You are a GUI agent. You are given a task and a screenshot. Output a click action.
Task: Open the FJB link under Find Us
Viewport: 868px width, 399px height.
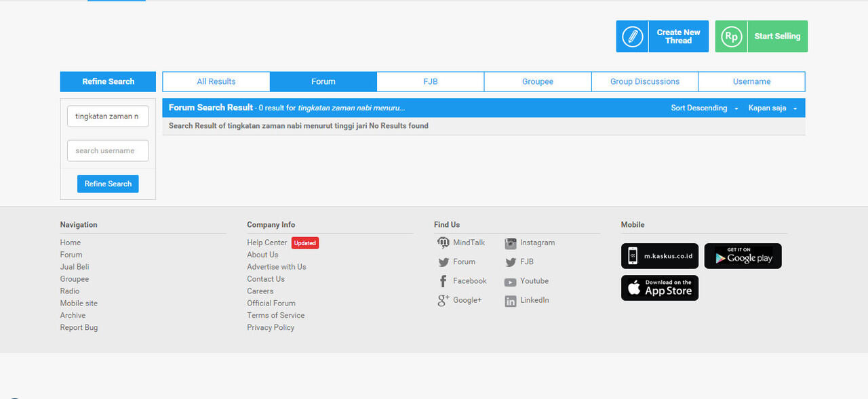pyautogui.click(x=527, y=261)
